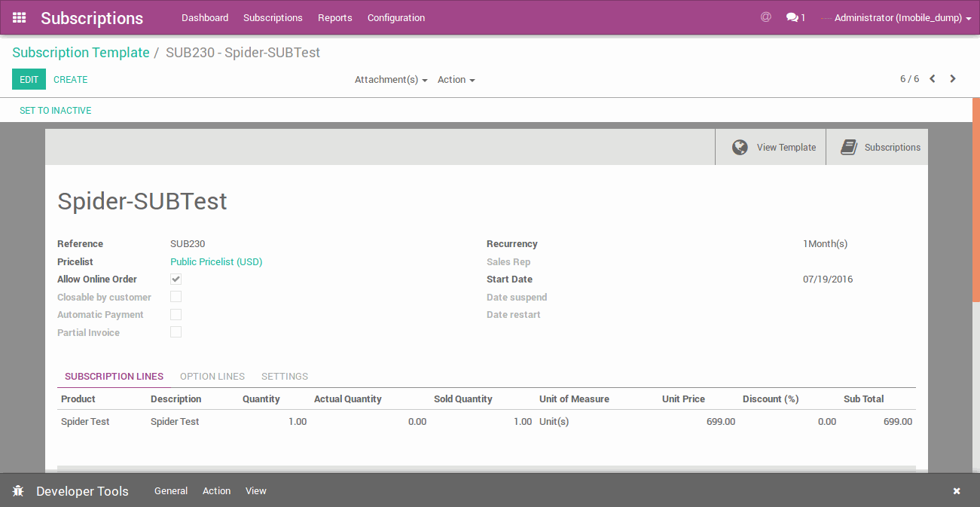Go to next record arrow

(x=953, y=79)
